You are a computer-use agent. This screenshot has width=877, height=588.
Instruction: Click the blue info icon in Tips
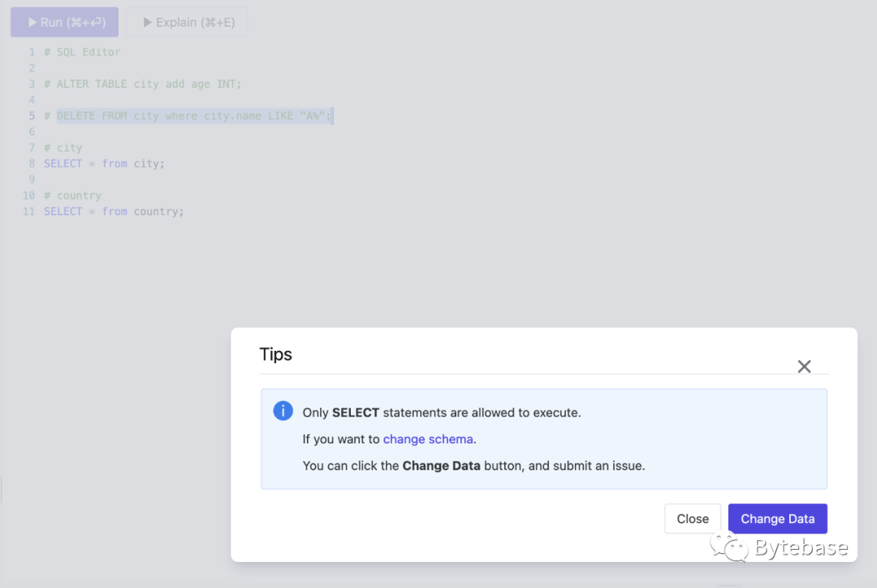point(283,411)
